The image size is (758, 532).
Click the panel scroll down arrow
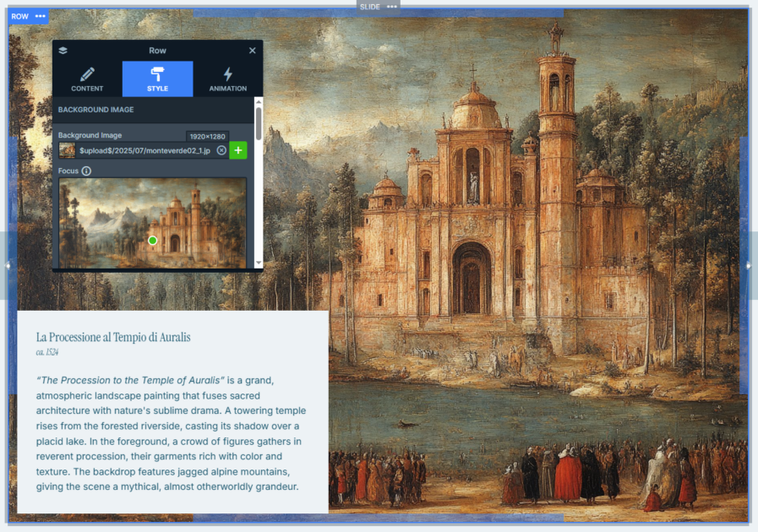[259, 263]
